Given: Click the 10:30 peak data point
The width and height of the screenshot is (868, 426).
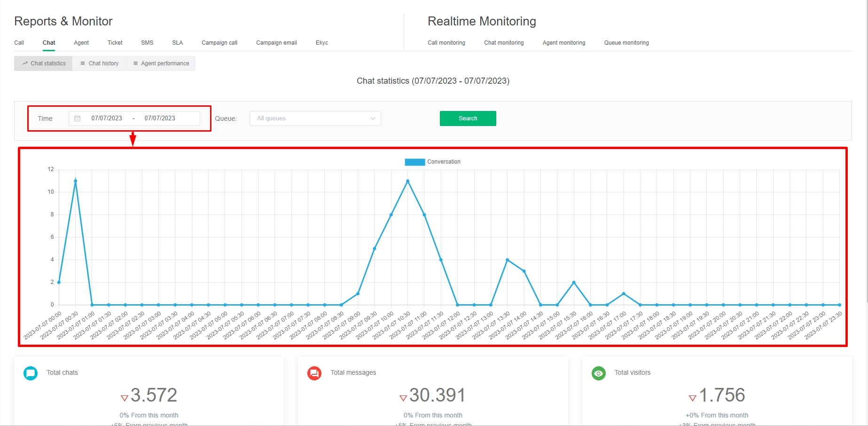Looking at the screenshot, I should point(407,181).
